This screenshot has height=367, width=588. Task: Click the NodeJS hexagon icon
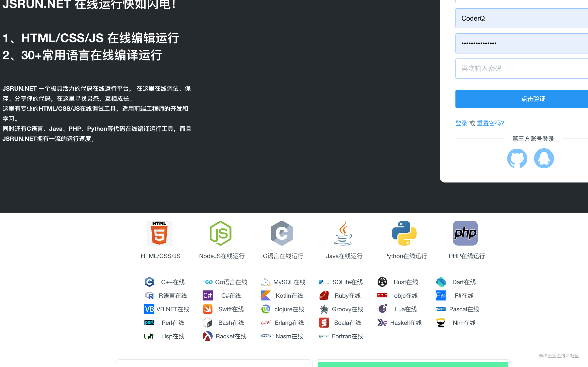[220, 233]
